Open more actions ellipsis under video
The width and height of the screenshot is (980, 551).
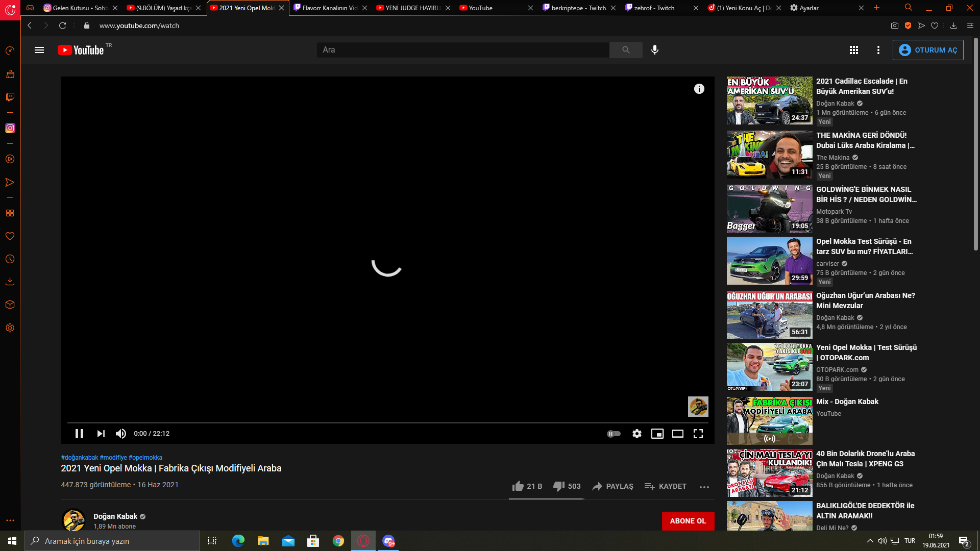704,487
